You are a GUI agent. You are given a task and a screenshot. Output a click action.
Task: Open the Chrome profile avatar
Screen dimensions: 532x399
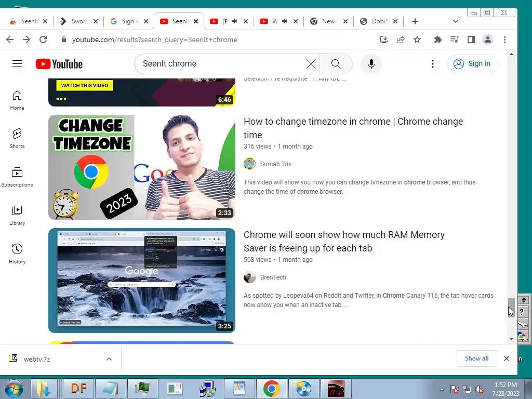pyautogui.click(x=487, y=39)
